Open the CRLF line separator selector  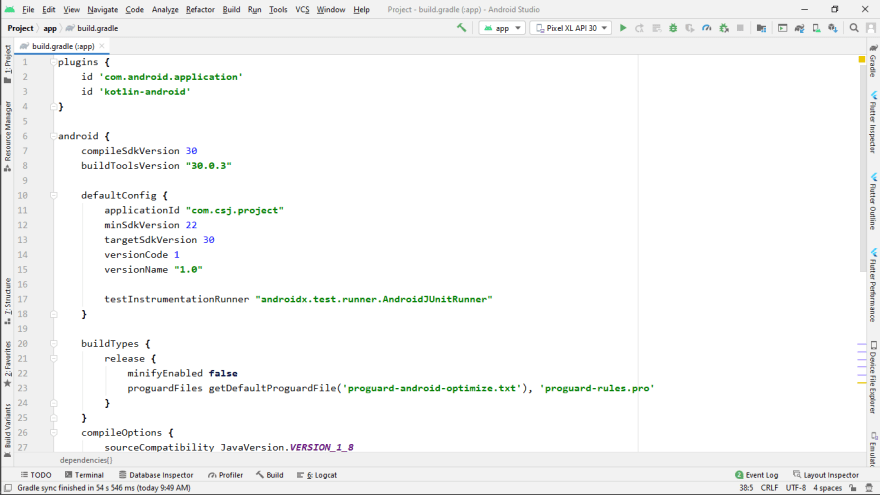point(769,488)
